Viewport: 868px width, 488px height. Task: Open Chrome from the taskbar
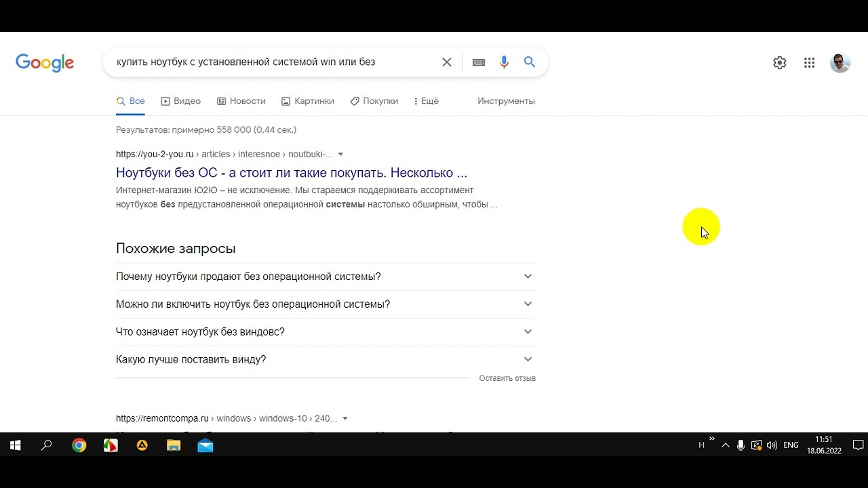(x=79, y=445)
